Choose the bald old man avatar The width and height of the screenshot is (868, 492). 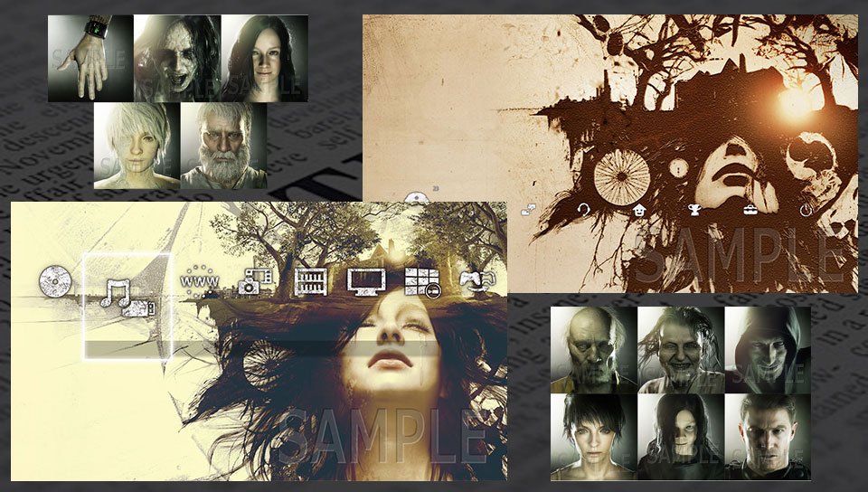pos(593,349)
